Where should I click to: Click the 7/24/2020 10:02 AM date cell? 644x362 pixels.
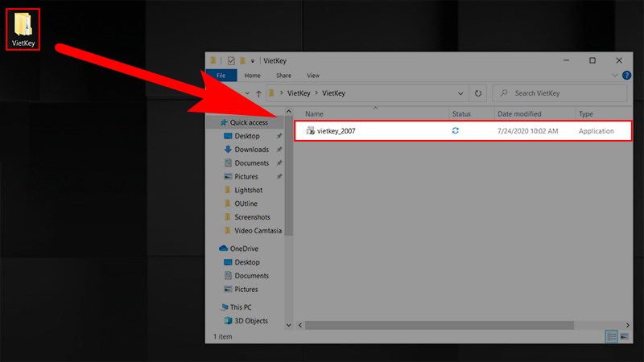(x=527, y=131)
